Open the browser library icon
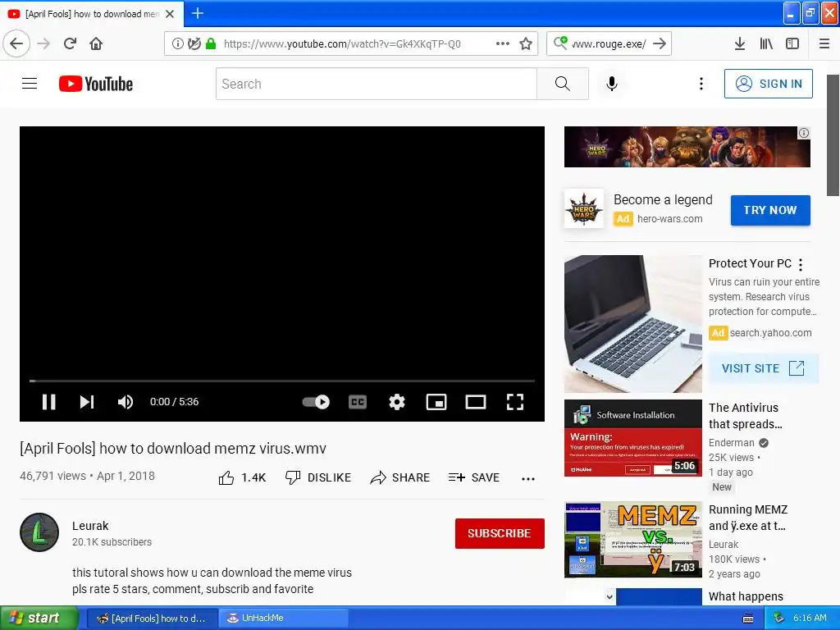Image resolution: width=840 pixels, height=630 pixels. [766, 43]
